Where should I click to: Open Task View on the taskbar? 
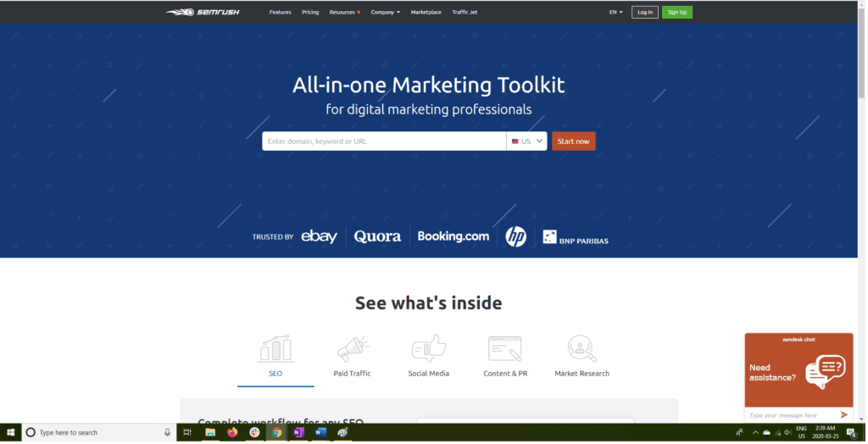click(187, 433)
